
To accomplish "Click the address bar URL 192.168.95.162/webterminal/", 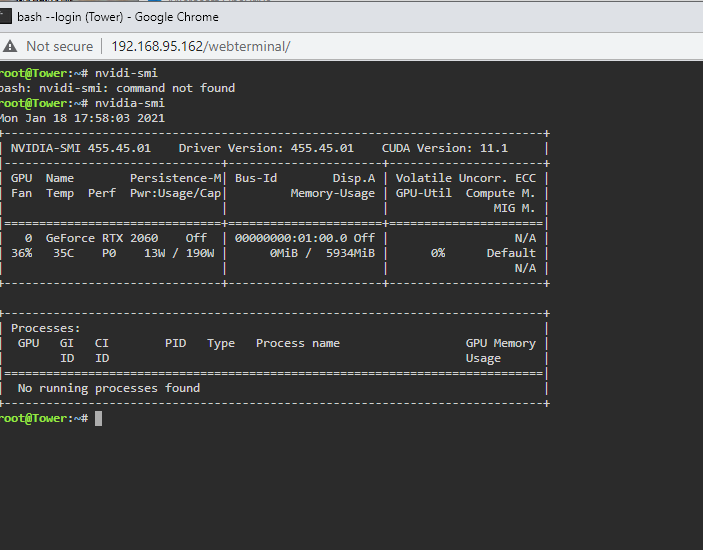I will pyautogui.click(x=201, y=46).
